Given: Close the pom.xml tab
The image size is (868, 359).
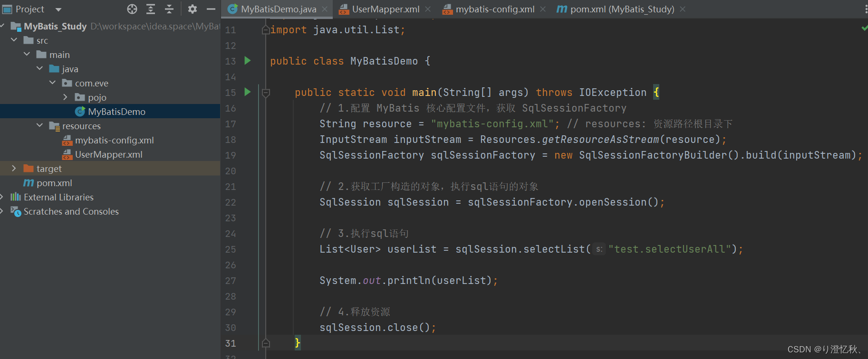Looking at the screenshot, I should (x=683, y=9).
